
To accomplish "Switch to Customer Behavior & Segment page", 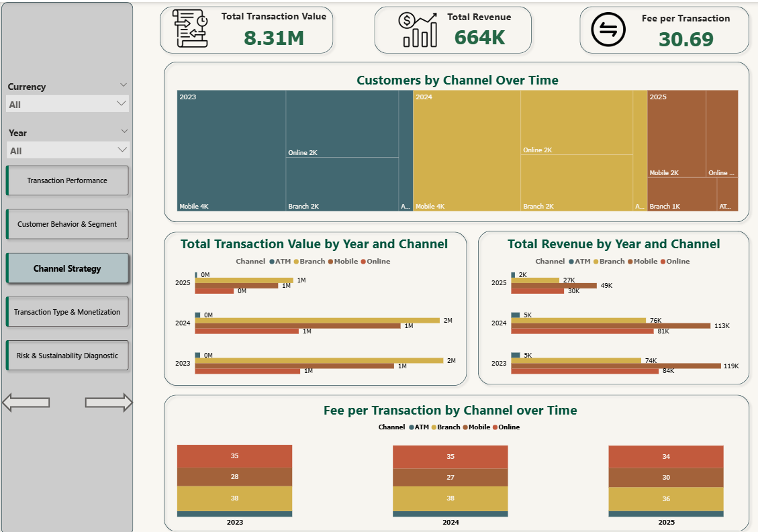I will click(x=67, y=224).
